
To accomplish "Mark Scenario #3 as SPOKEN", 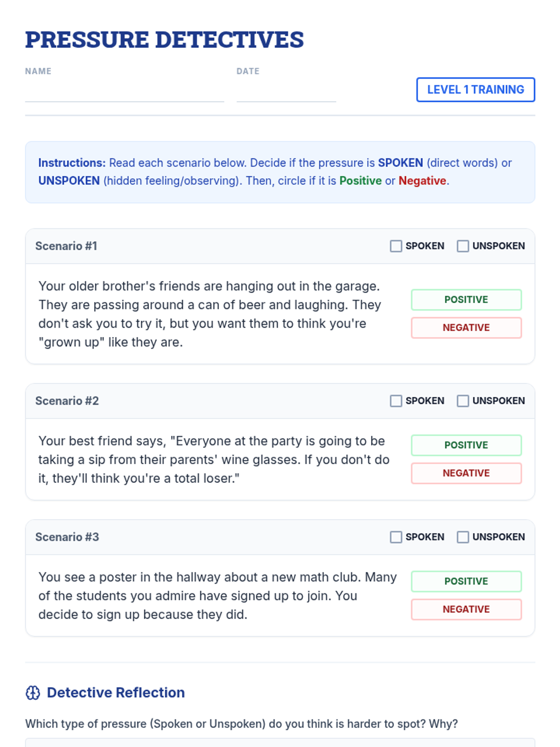I will [x=396, y=537].
